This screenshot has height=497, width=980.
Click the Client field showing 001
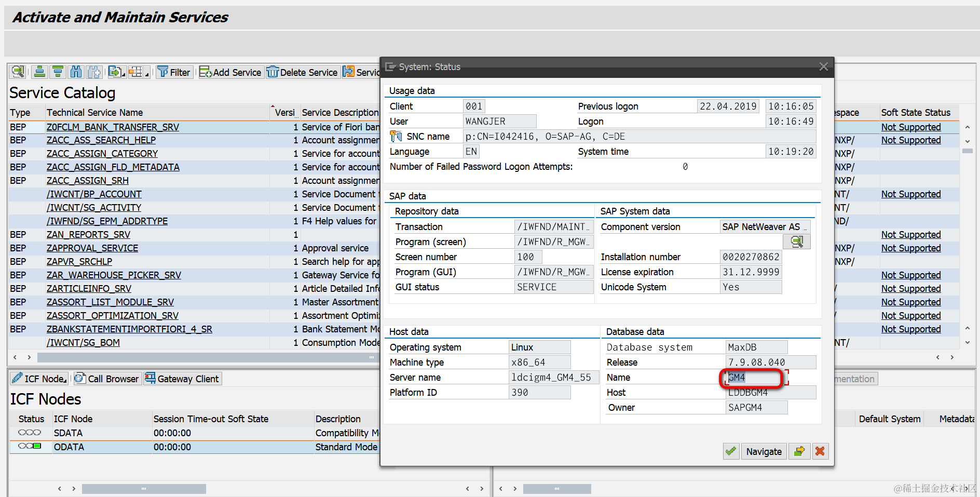474,106
